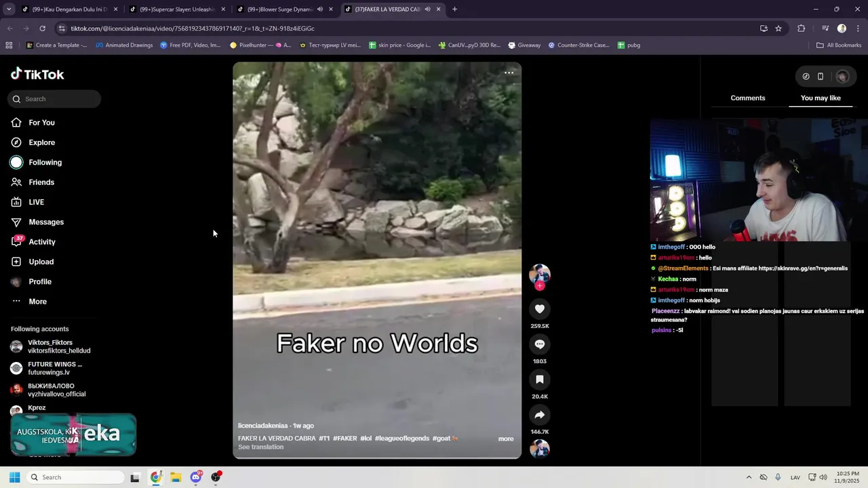Mute the FAKER LA VERDAD tab audio
Image resolution: width=868 pixels, height=488 pixels.
427,9
